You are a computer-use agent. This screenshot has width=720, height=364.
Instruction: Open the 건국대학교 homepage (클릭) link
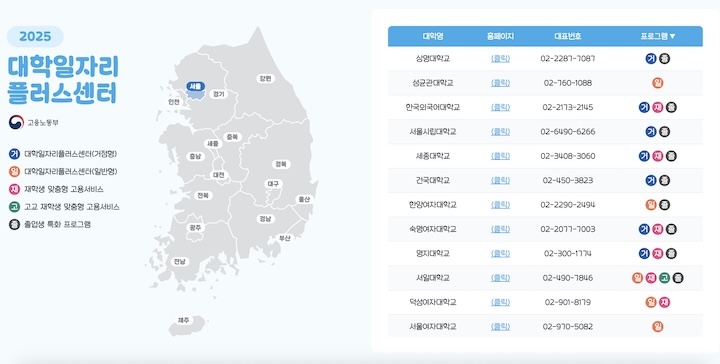tap(500, 180)
